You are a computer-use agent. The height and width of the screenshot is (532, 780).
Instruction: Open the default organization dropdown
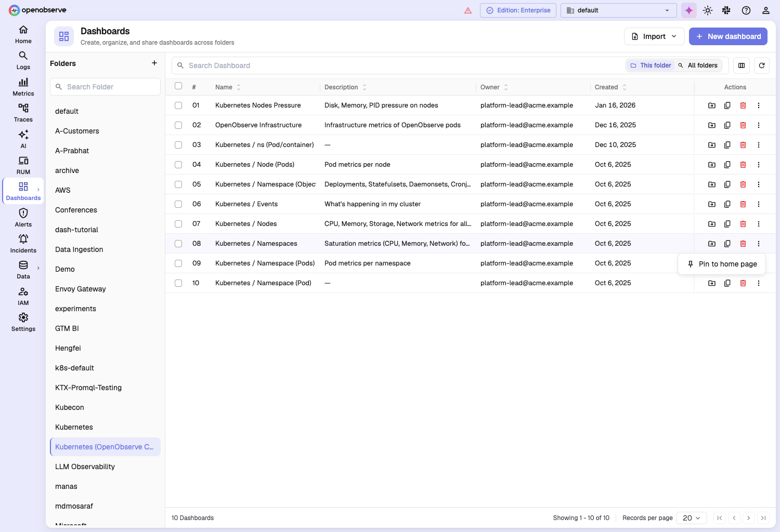(x=618, y=10)
